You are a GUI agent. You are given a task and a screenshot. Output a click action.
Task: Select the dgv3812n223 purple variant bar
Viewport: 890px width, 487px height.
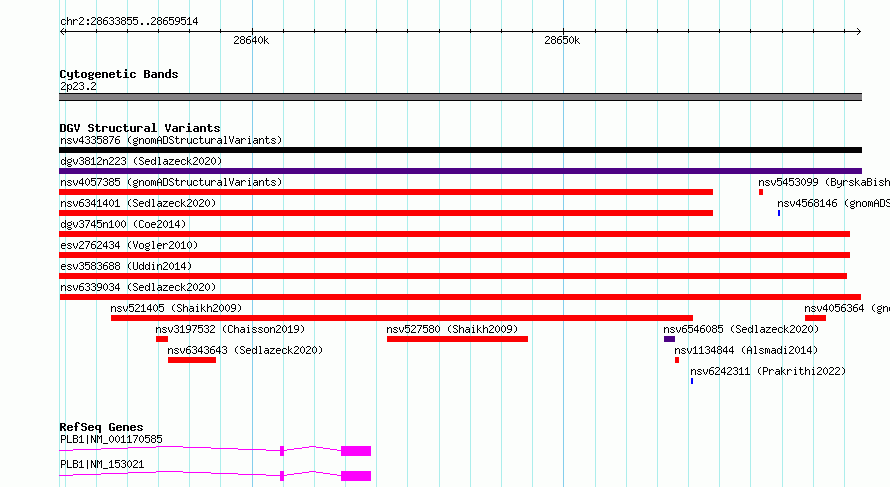[x=460, y=171]
